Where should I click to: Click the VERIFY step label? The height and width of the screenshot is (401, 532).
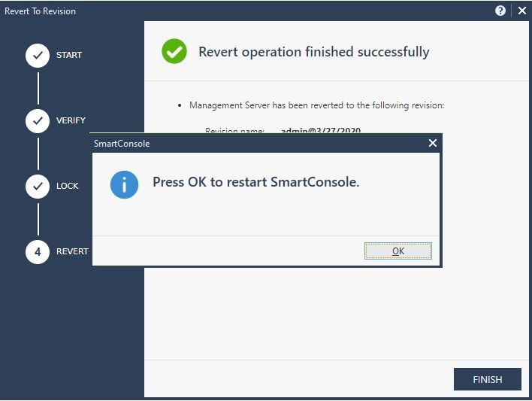click(x=71, y=120)
